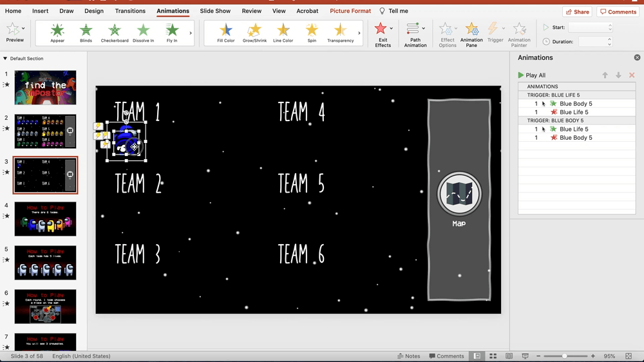Select slide 1 thumbnail

point(45,88)
